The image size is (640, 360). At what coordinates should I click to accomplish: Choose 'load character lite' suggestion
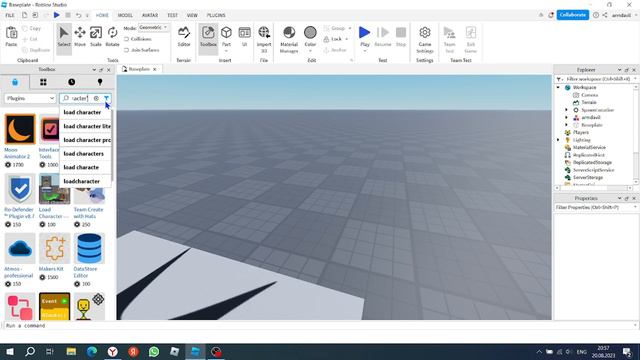[85, 126]
